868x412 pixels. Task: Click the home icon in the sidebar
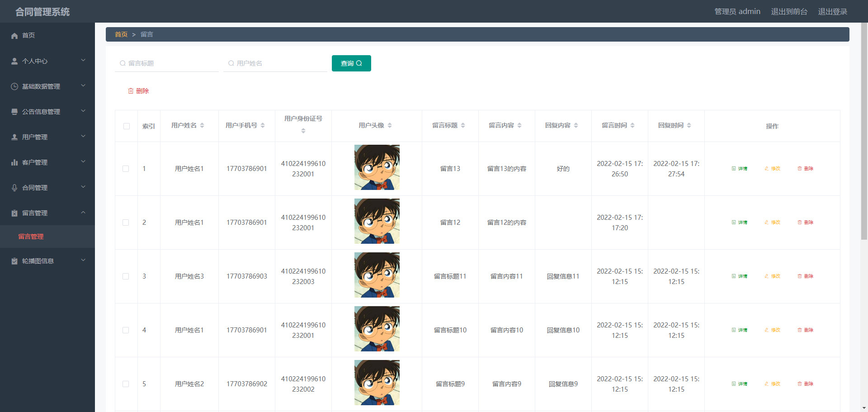pos(14,35)
